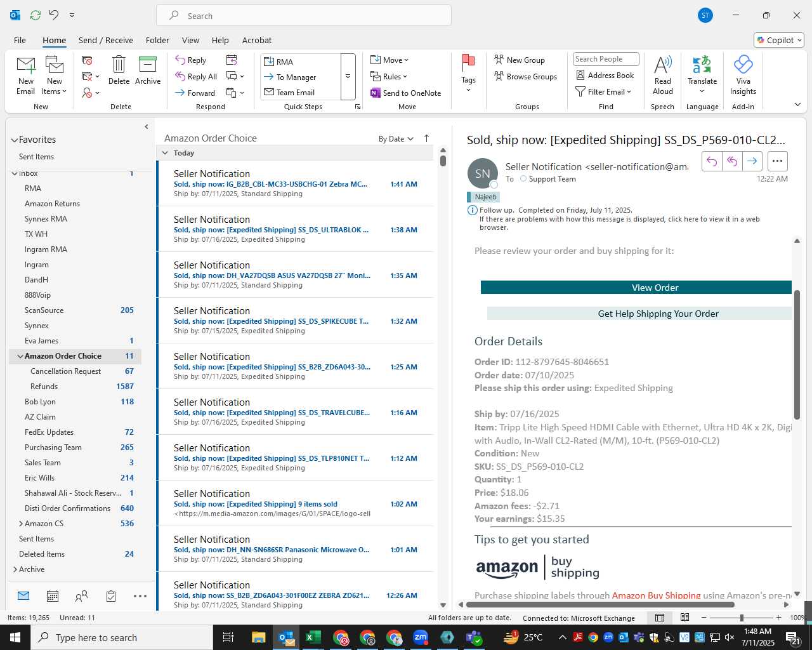Click New Group
The image size is (812, 650).
pyautogui.click(x=520, y=60)
